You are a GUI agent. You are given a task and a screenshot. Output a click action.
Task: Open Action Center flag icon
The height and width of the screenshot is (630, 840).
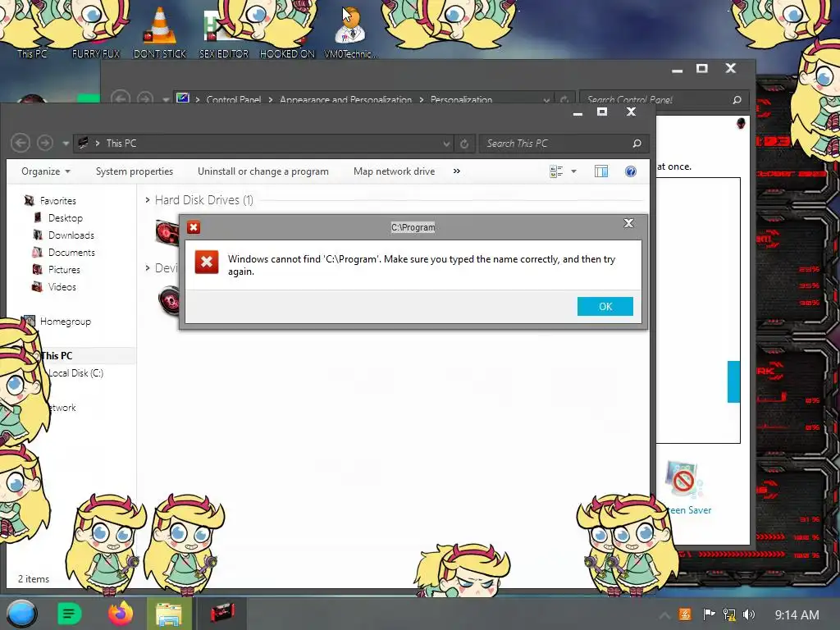[709, 614]
